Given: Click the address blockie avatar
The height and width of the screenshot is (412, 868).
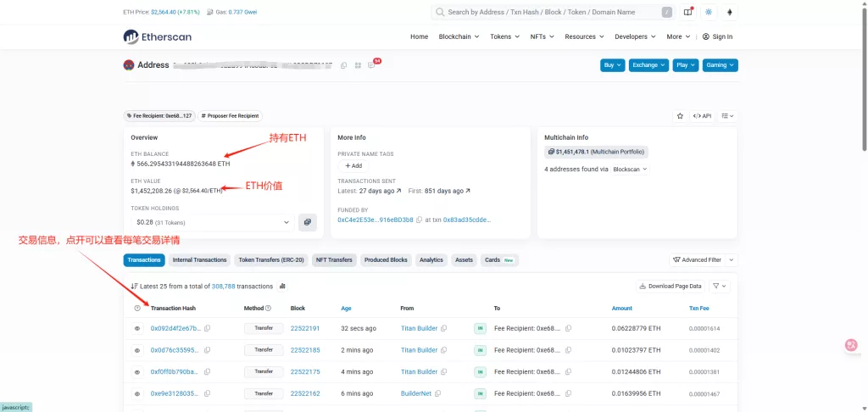Looking at the screenshot, I should click(x=129, y=65).
